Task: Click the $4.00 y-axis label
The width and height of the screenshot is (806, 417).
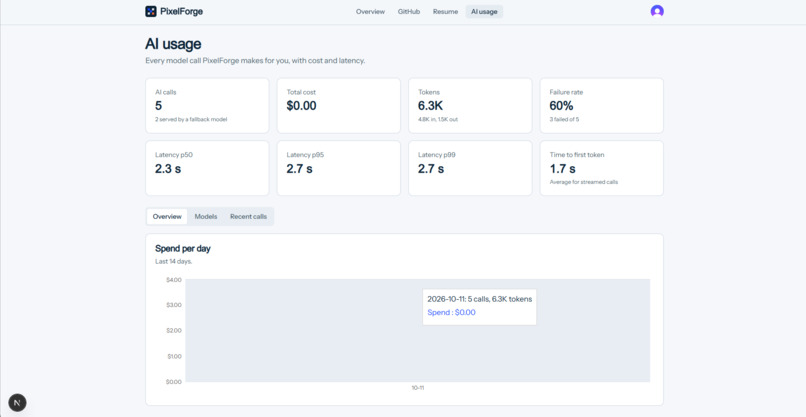Action: pos(174,280)
